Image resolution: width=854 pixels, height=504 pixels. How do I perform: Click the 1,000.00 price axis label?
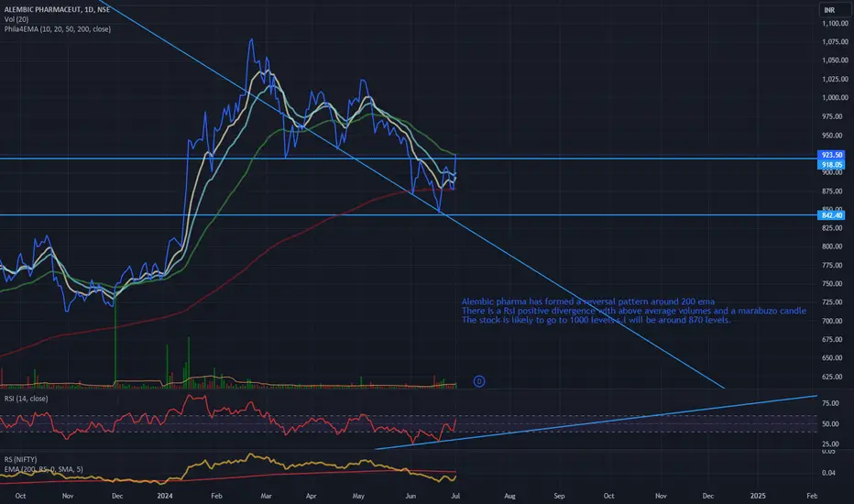pyautogui.click(x=836, y=97)
